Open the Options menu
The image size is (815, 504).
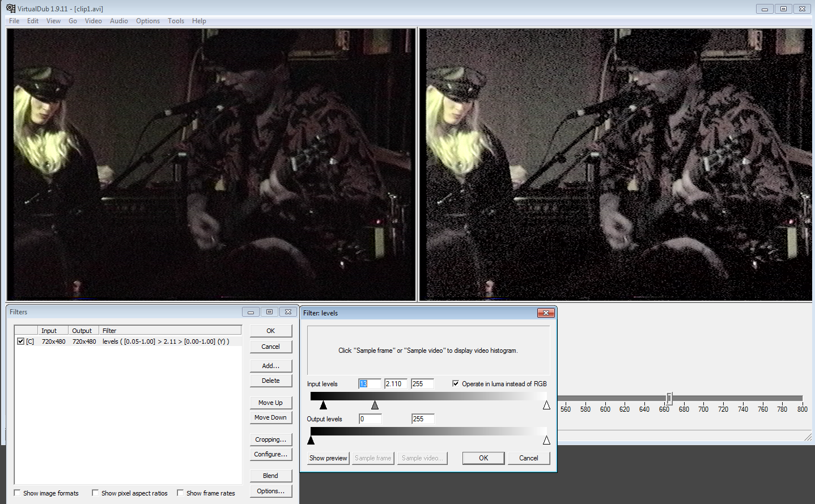tap(148, 21)
